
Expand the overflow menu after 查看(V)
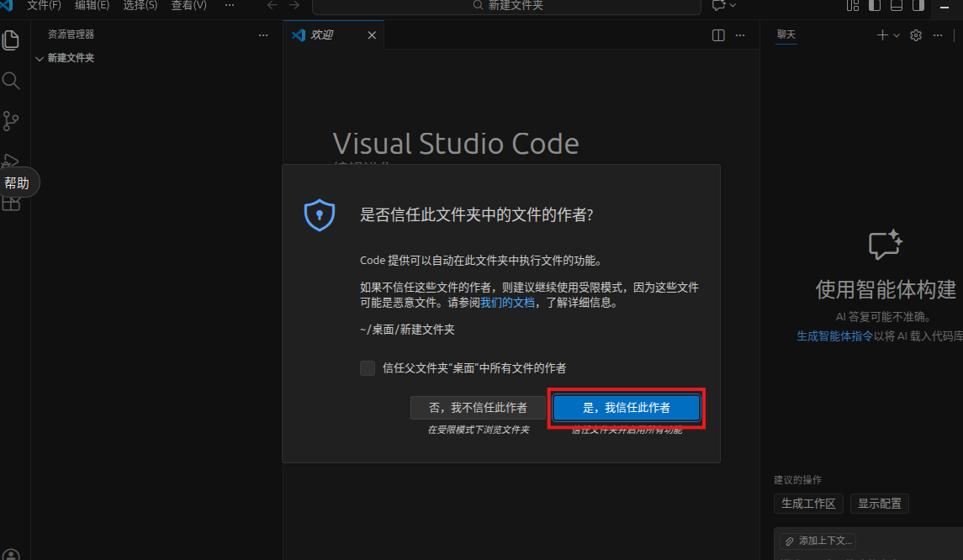pos(230,5)
